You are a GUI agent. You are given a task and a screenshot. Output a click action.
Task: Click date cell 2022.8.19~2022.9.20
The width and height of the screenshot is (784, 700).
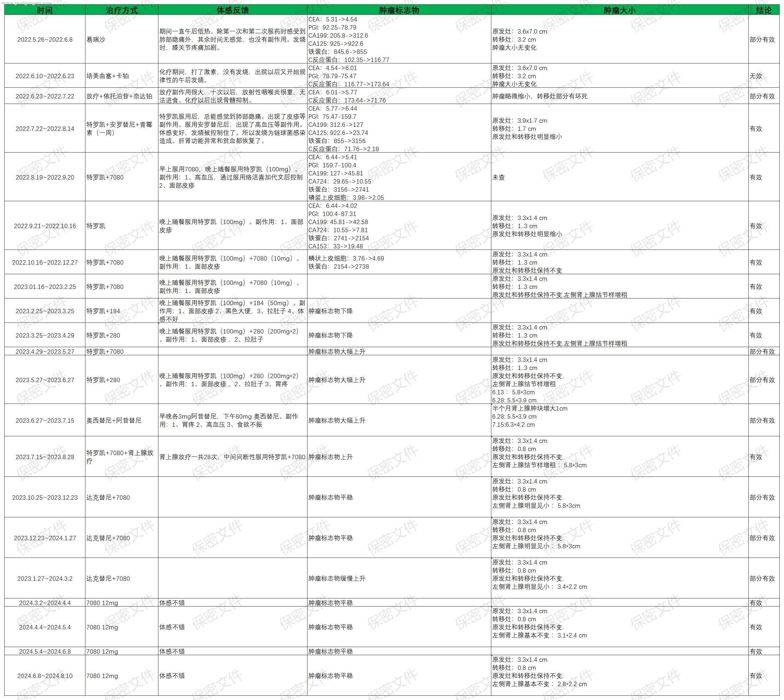click(x=45, y=177)
